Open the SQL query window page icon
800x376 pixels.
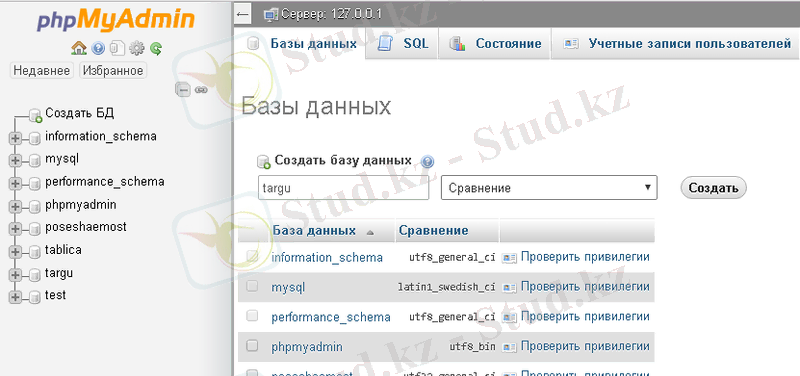coord(117,49)
